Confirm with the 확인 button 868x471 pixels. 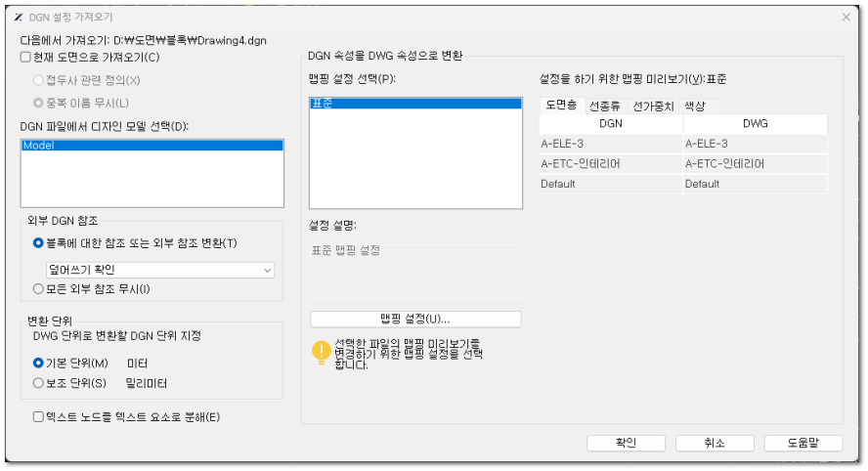pyautogui.click(x=627, y=443)
